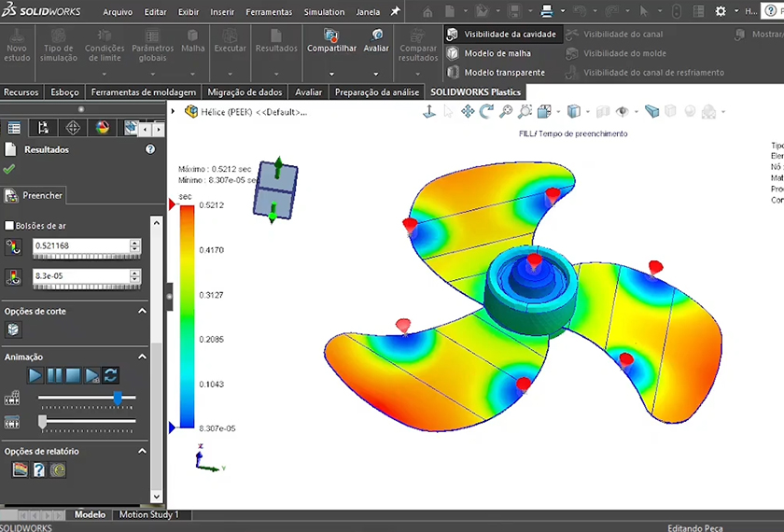Click the pan move arrows icon

click(x=468, y=111)
